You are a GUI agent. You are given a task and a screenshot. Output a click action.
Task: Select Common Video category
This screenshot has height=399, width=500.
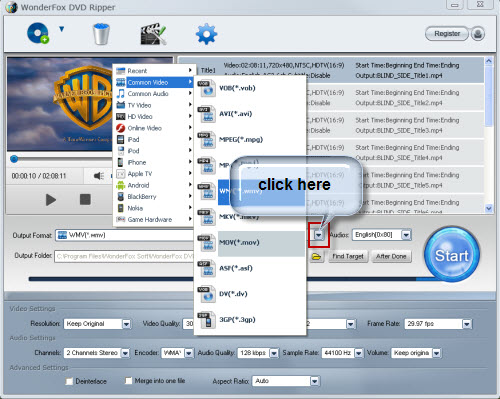154,82
